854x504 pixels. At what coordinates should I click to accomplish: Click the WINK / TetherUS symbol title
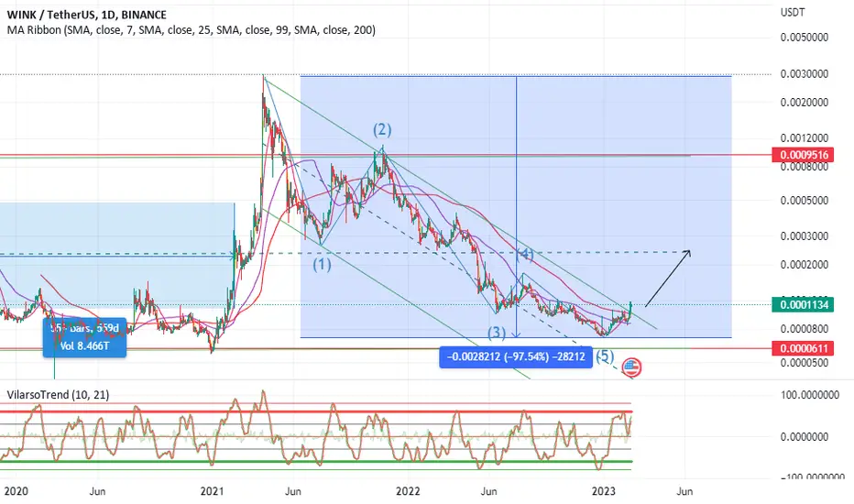click(87, 15)
